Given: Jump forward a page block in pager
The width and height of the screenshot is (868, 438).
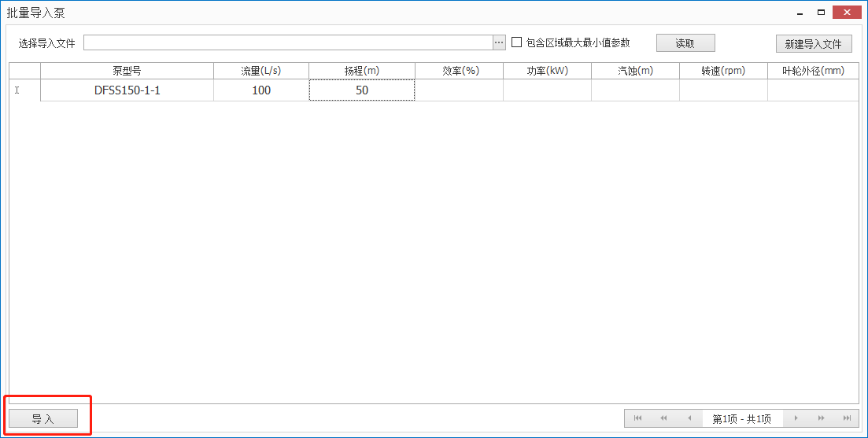Looking at the screenshot, I should [822, 418].
